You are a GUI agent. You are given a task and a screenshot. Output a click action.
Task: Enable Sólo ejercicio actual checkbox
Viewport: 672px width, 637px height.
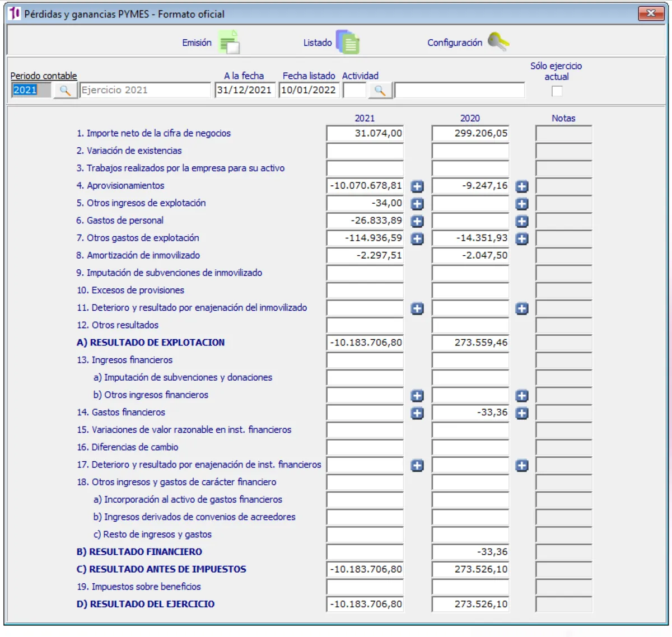point(557,91)
